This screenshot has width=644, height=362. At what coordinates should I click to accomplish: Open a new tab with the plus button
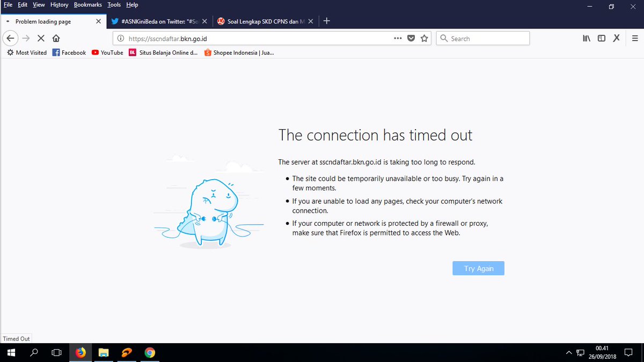(x=327, y=21)
